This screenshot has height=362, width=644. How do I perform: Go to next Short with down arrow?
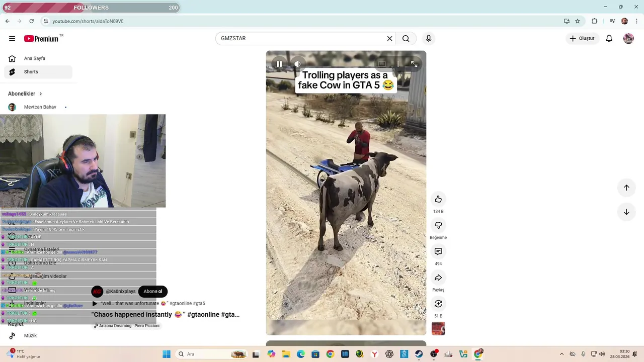coord(626,212)
